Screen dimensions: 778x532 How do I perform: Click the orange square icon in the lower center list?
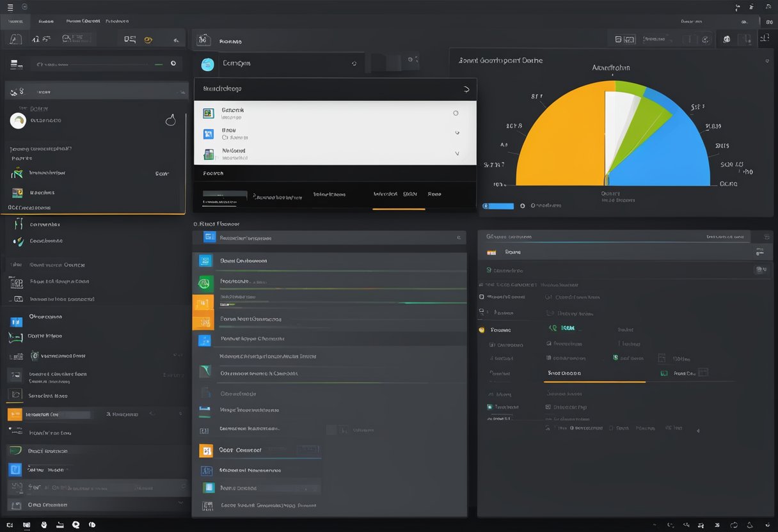click(205, 450)
